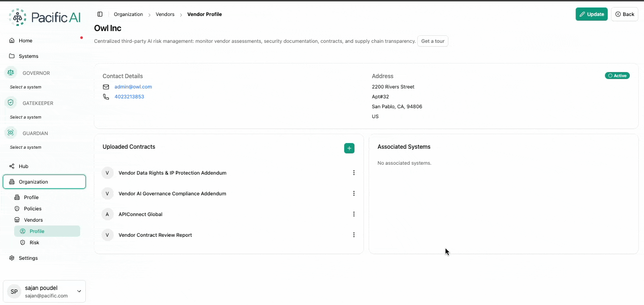Open options for Vendor Contract Review Report
Screen dimensions: 644x305
click(x=354, y=235)
